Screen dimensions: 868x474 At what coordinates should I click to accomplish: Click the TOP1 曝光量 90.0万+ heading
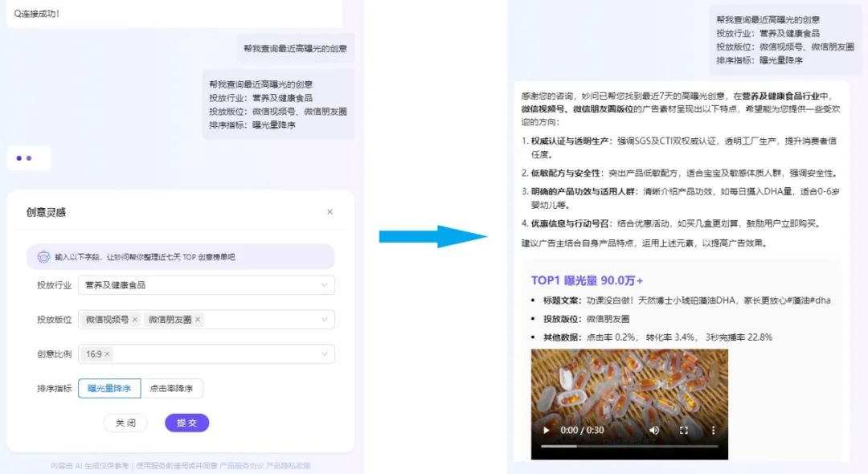(x=587, y=280)
